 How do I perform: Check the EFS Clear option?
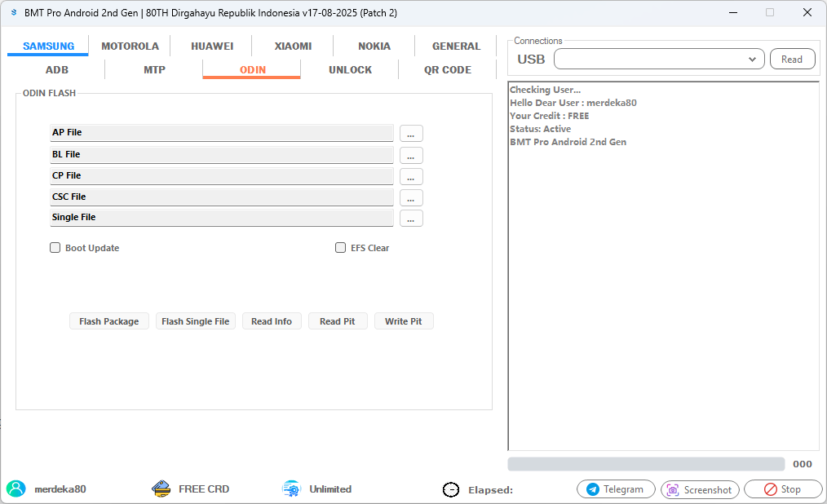point(341,247)
